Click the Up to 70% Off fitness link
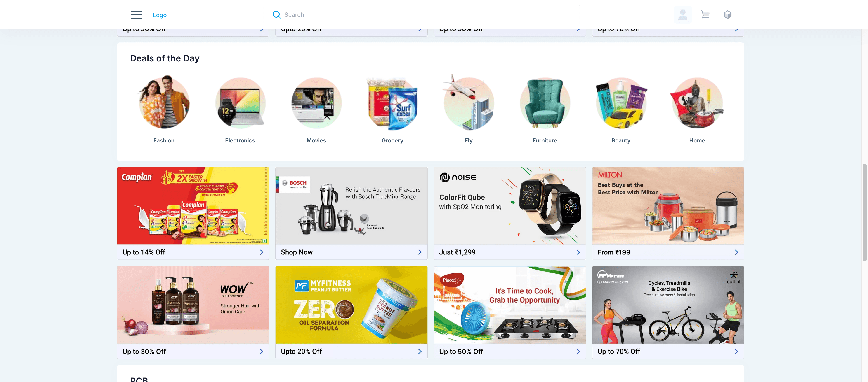Screen dimensions: 868x382 [x=668, y=351]
